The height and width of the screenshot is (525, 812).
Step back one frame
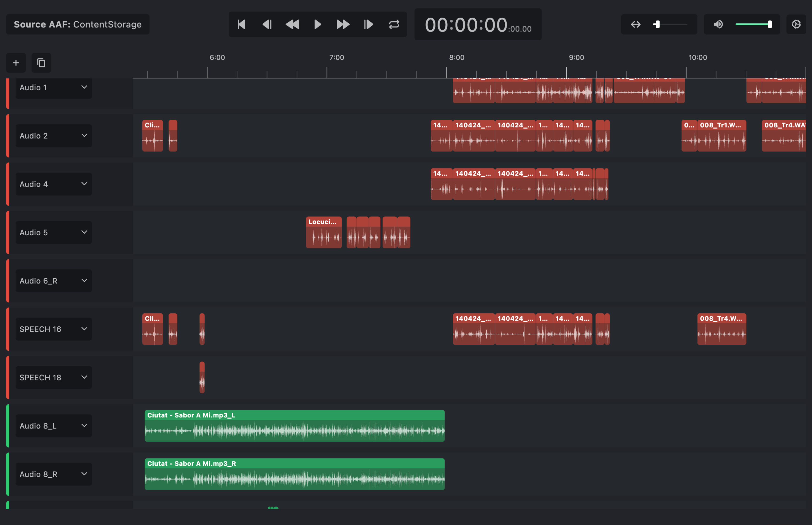pos(267,24)
